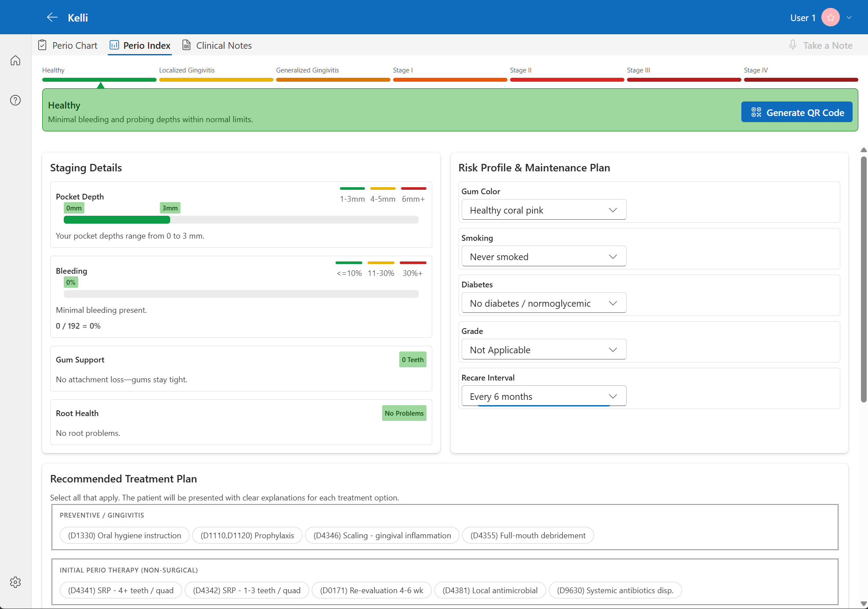This screenshot has height=609, width=868.
Task: Click the Generate QR Code button
Action: click(x=796, y=112)
